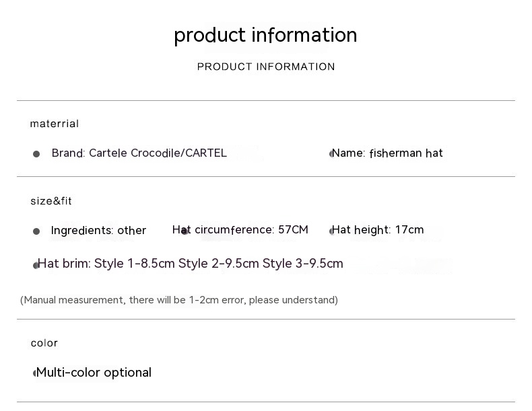Image resolution: width=532 pixels, height=411 pixels.
Task: Click the 'product information' main heading
Action: click(265, 35)
